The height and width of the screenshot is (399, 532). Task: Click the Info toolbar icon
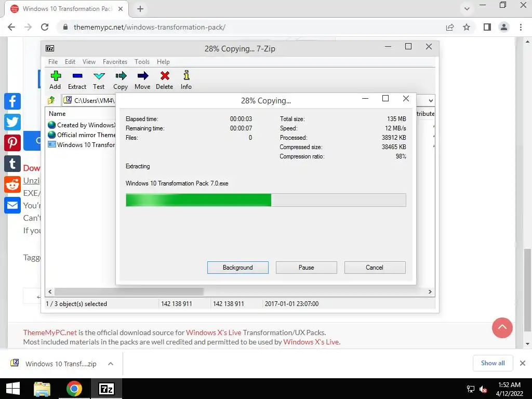tap(187, 80)
